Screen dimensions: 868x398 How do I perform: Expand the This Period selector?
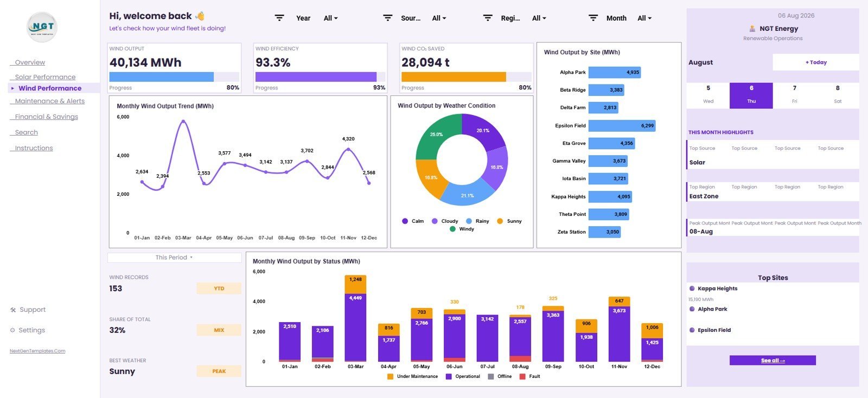[x=174, y=258]
